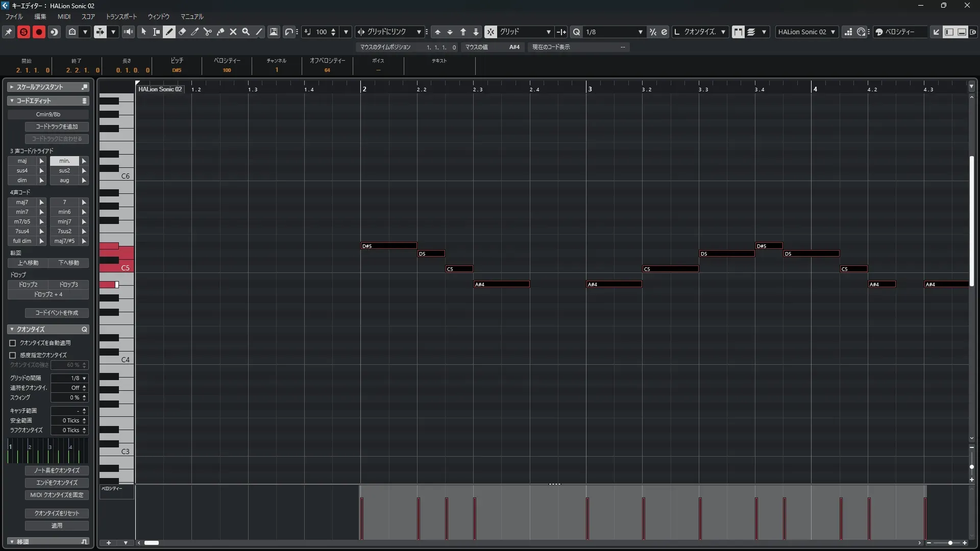This screenshot has width=980, height=551.
Task: Select the Object Selection arrow tool
Action: 144,32
